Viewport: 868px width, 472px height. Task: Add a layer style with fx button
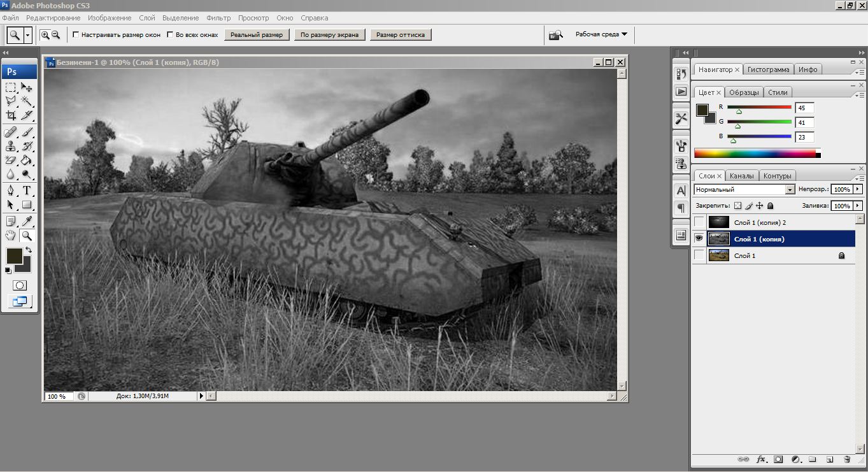point(761,459)
